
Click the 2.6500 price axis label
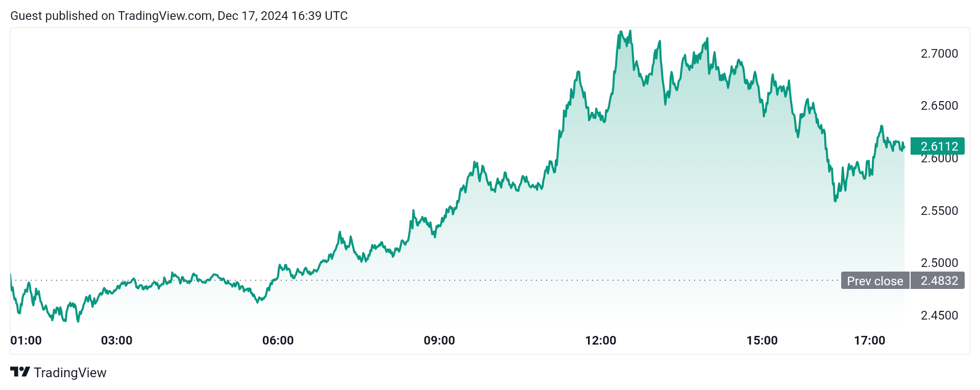coord(939,106)
